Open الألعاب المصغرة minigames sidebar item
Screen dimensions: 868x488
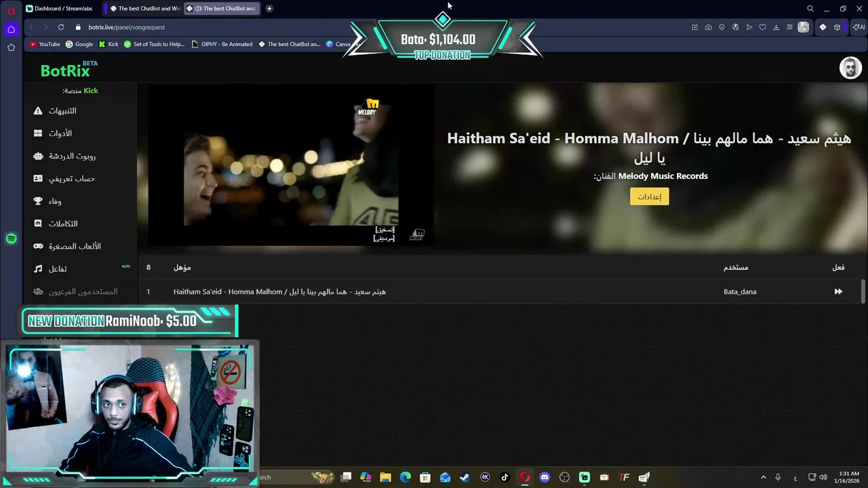(x=67, y=246)
